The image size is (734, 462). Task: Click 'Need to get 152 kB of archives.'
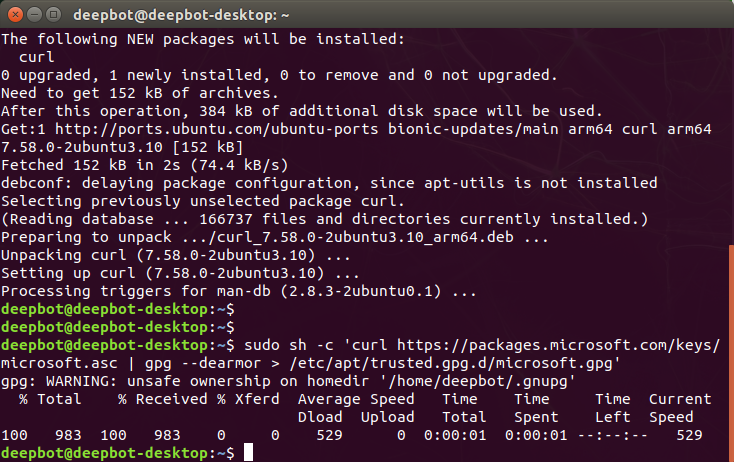coord(140,93)
